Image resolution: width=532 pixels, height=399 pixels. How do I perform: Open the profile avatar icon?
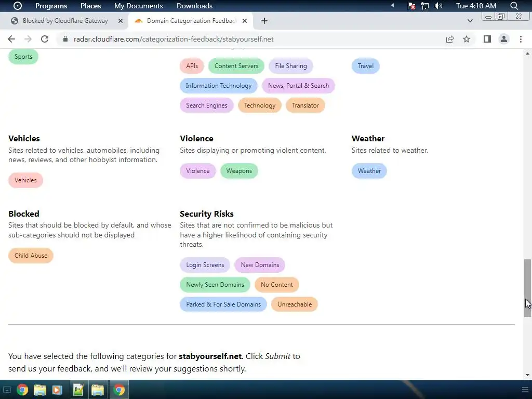[504, 39]
